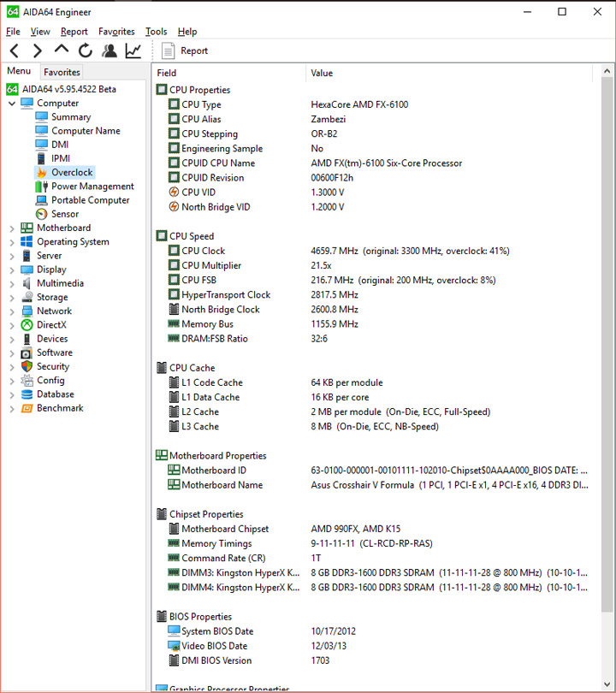
Task: Select the Benchmark category
Action: pyautogui.click(x=60, y=408)
